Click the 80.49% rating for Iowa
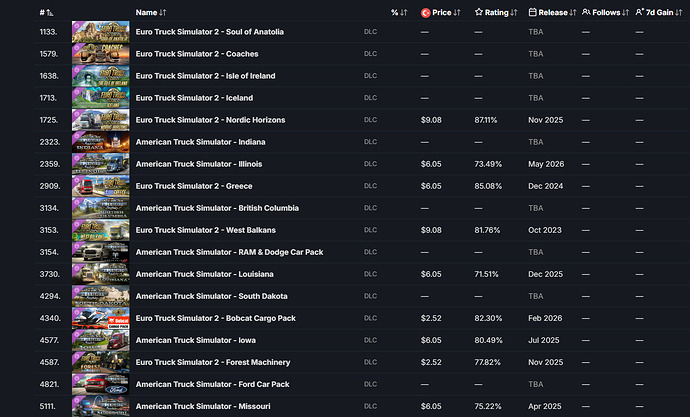Viewport: 690px width, 417px height. [488, 340]
